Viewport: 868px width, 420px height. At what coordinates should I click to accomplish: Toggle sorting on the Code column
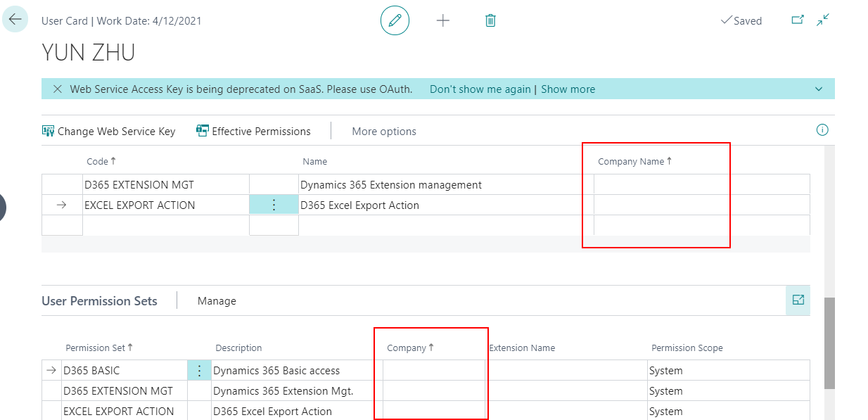coord(101,161)
